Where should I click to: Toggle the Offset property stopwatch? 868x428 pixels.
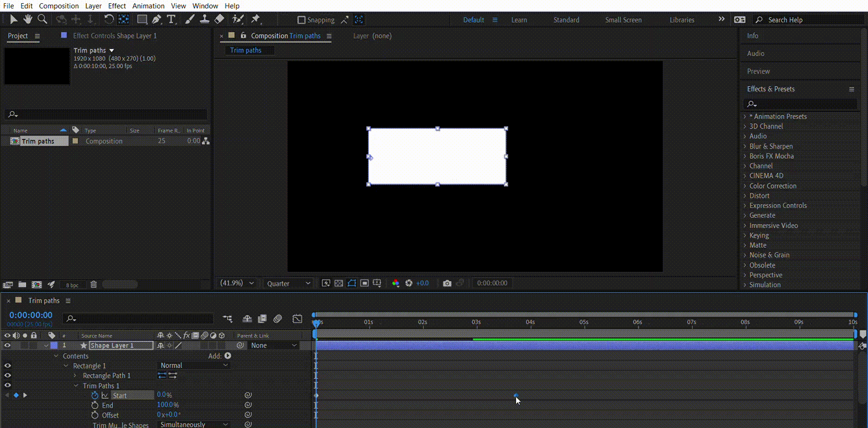[95, 415]
